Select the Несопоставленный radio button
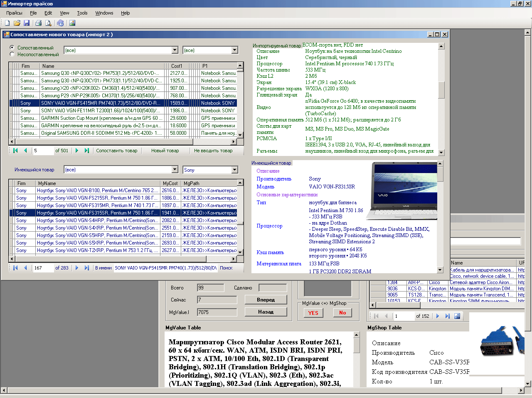Image resolution: width=532 pixels, height=398 pixels. pos(12,54)
